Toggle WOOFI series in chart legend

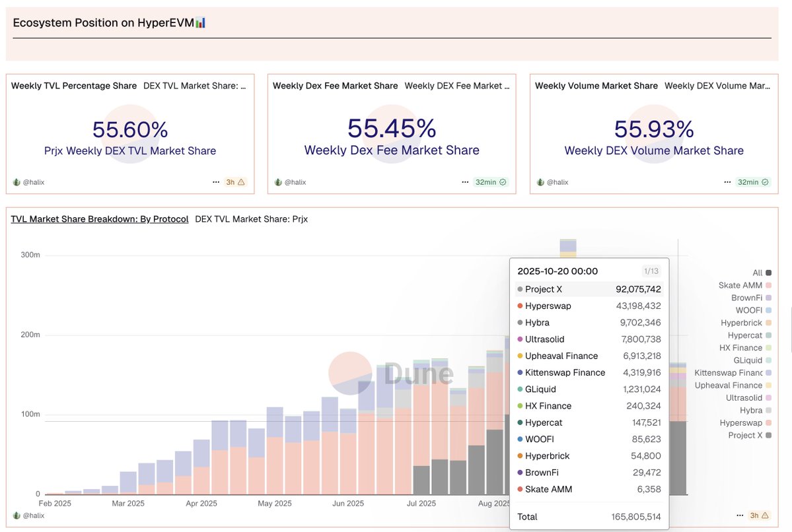point(753,310)
